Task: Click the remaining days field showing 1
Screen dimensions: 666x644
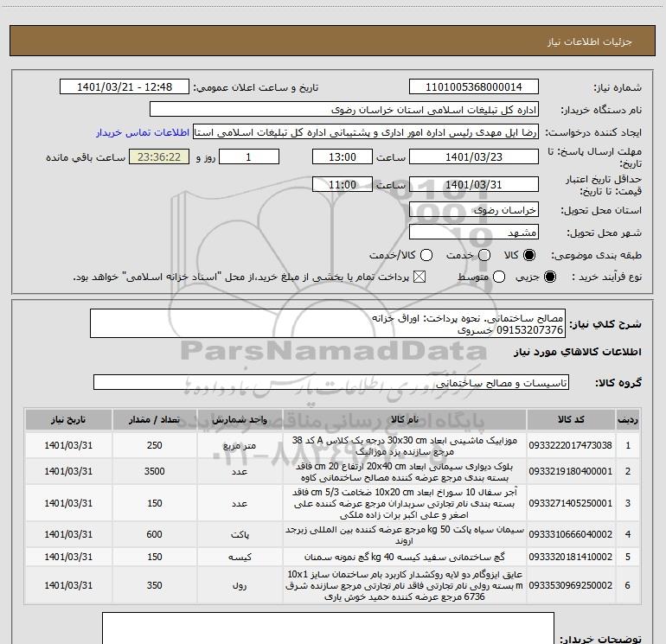Action: click(x=249, y=156)
